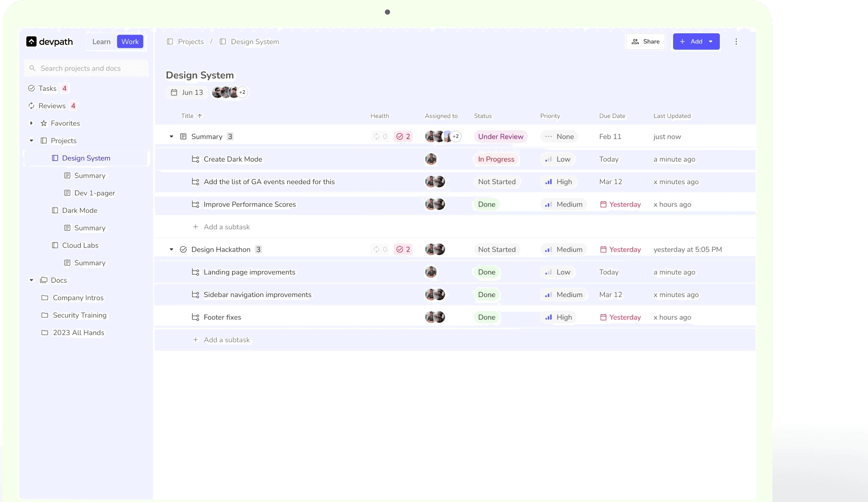Click the Reviews cycle icon in sidebar
The image size is (868, 502).
[31, 106]
